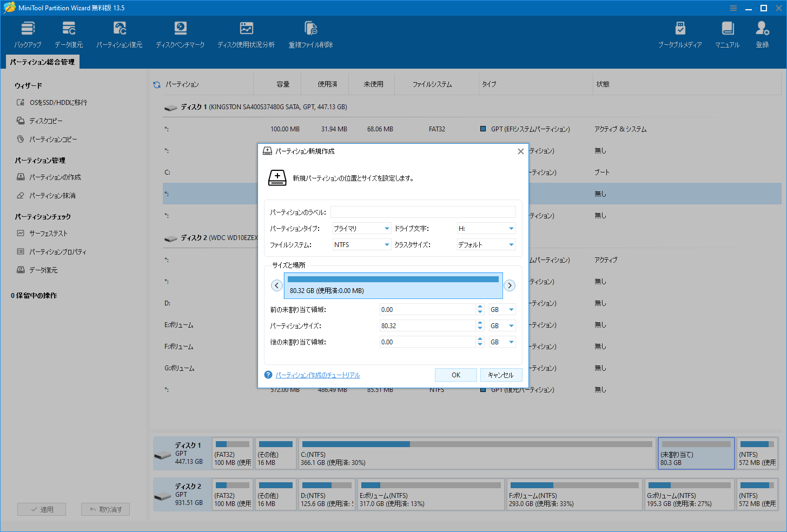Click the パーティションのラベル input field
Viewport: 787px width, 532px height.
point(423,212)
